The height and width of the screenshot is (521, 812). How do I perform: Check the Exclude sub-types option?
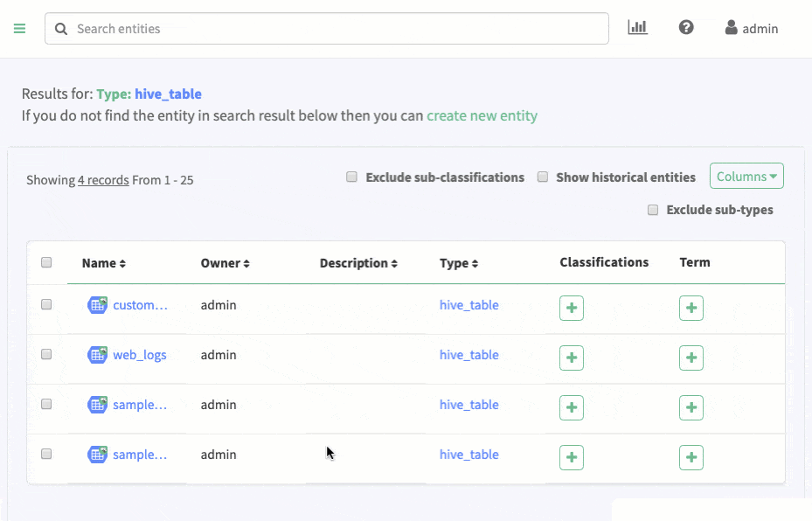[x=652, y=210]
